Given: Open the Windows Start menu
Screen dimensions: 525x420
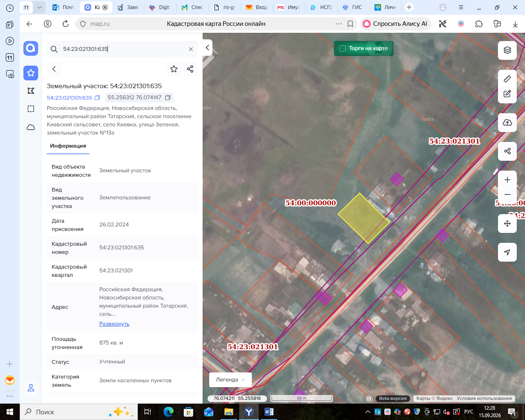Looking at the screenshot, I should coord(10,412).
